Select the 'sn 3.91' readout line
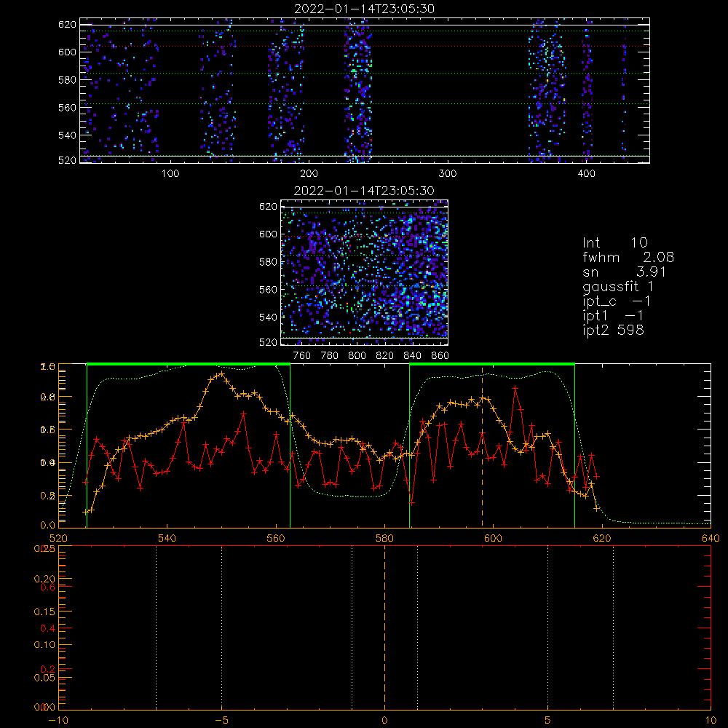728x728 pixels. pos(625,272)
